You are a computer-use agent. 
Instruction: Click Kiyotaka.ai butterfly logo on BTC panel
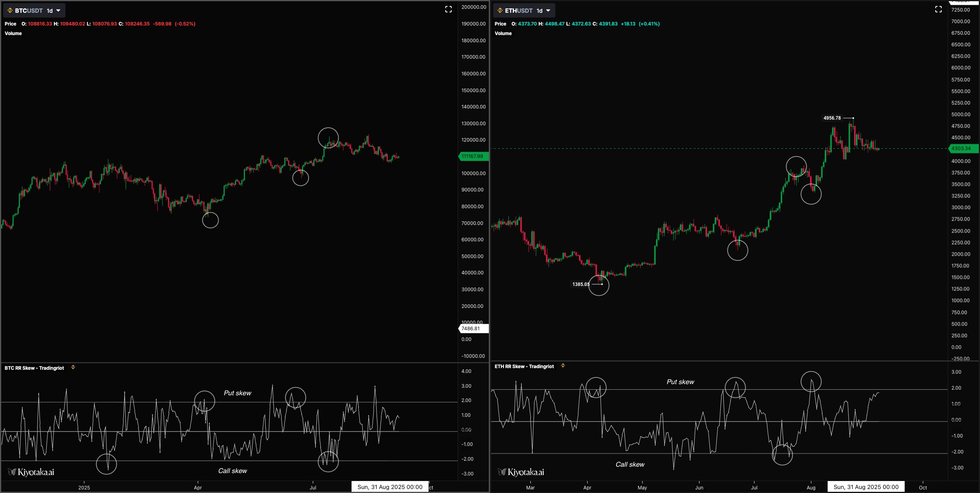[x=12, y=472]
